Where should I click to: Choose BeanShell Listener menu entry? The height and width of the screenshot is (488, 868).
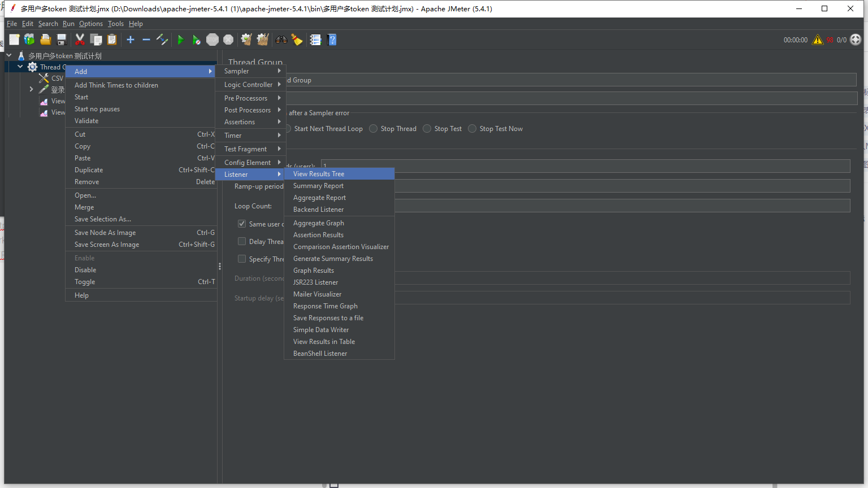coord(339,354)
